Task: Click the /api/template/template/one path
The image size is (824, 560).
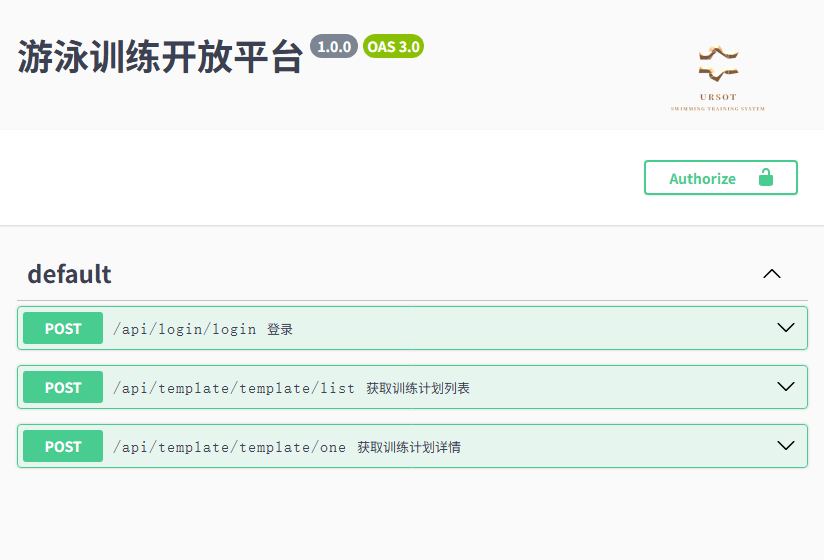Action: (x=229, y=447)
